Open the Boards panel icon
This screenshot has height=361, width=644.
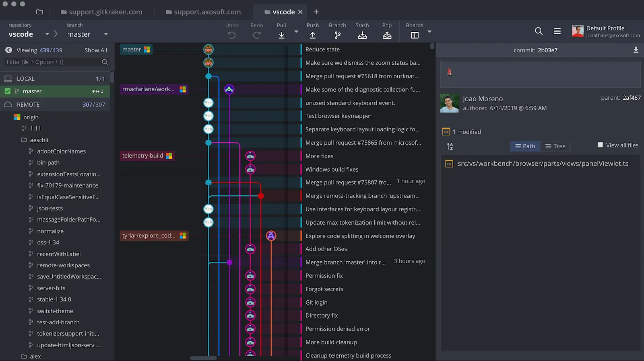click(x=414, y=35)
